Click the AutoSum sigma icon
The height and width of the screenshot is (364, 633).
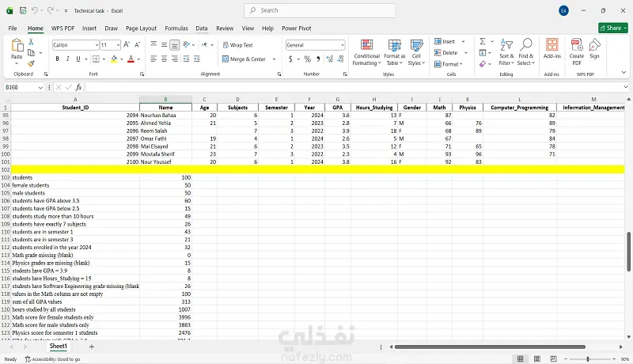(x=483, y=42)
